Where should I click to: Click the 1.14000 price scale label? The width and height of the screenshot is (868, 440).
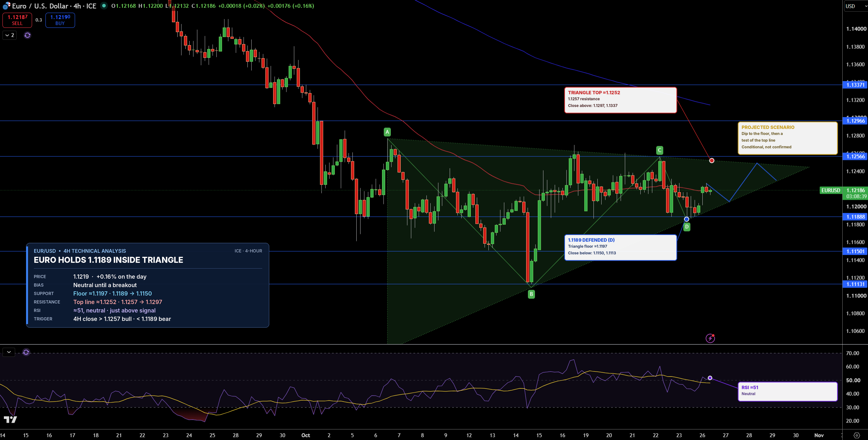tap(856, 29)
